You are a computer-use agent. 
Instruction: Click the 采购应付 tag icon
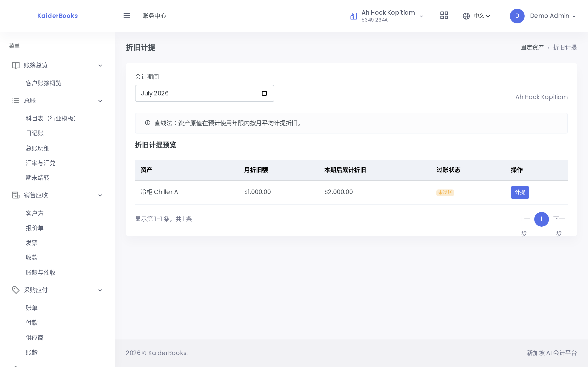click(16, 290)
